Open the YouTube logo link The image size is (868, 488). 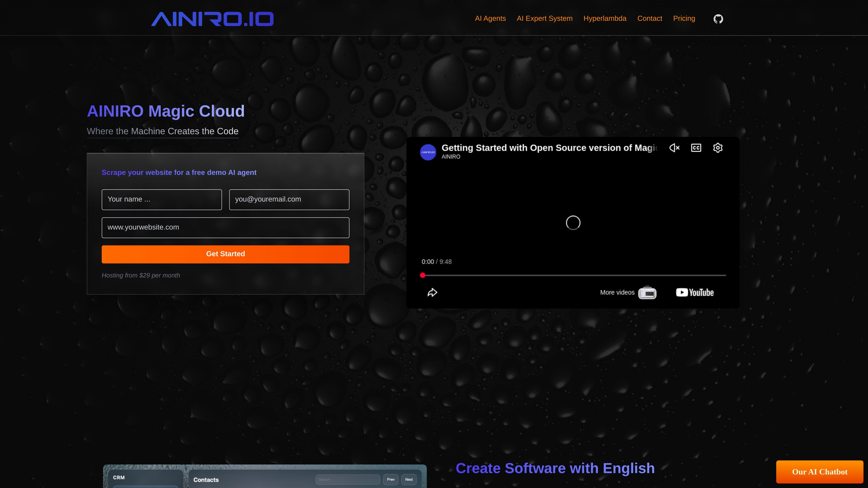695,292
